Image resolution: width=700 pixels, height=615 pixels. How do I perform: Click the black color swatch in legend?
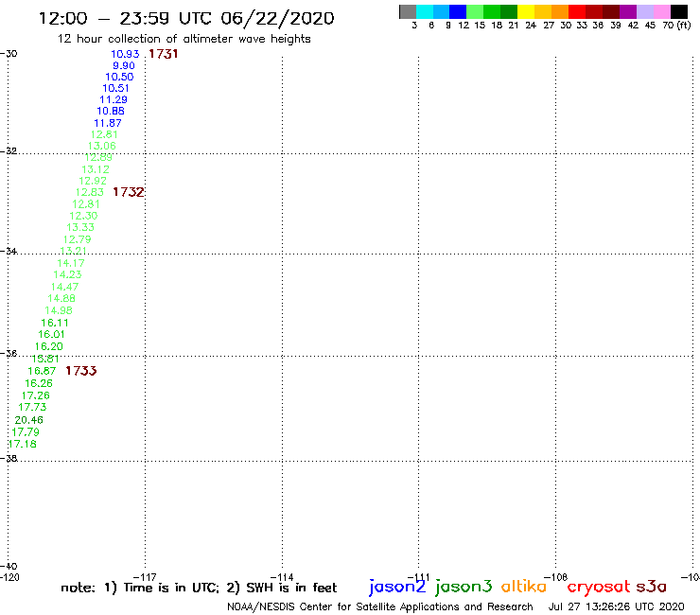click(679, 11)
